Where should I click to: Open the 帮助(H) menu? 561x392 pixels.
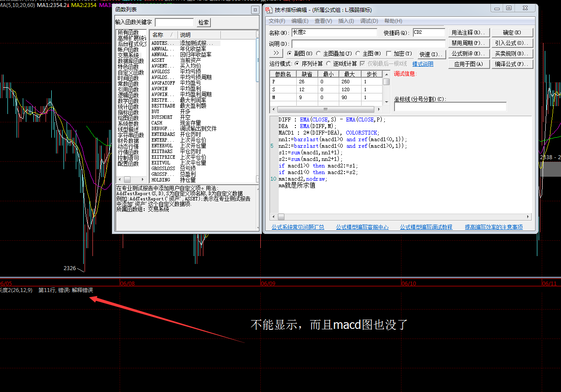(393, 21)
